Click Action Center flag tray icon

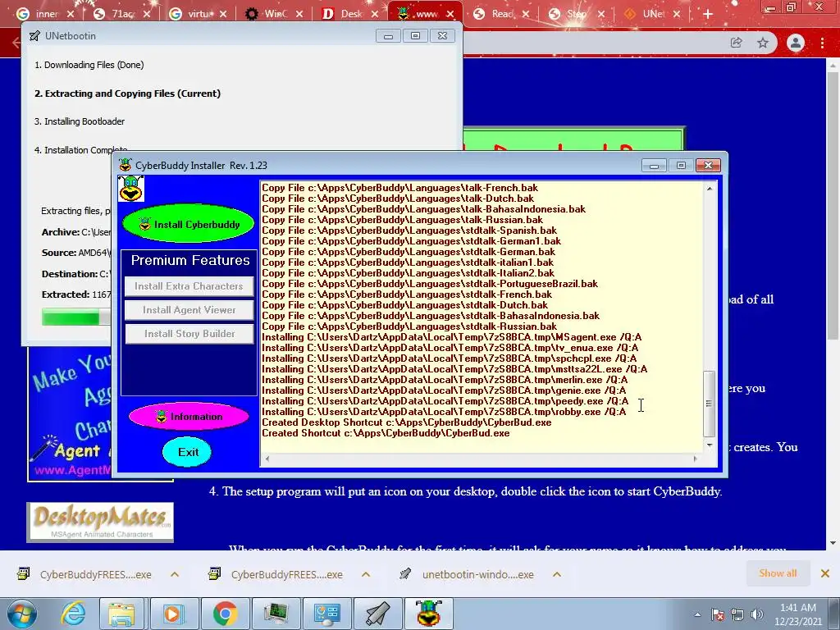[717, 614]
